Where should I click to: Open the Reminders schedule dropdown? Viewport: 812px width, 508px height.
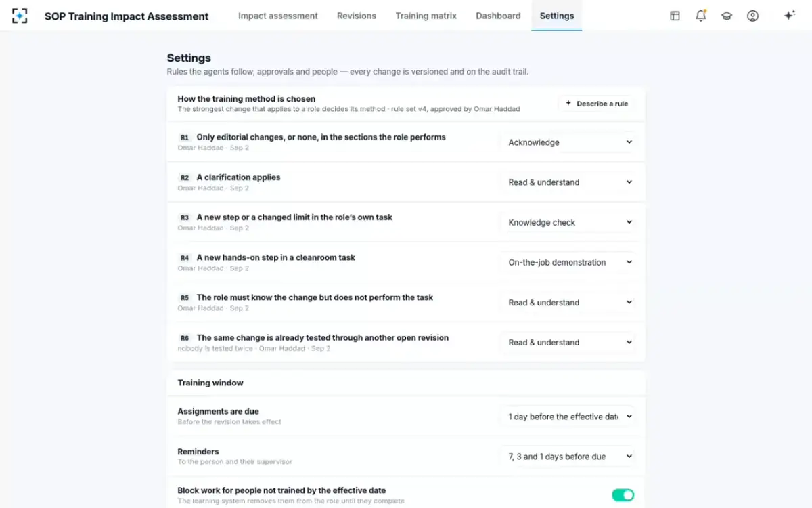569,457
